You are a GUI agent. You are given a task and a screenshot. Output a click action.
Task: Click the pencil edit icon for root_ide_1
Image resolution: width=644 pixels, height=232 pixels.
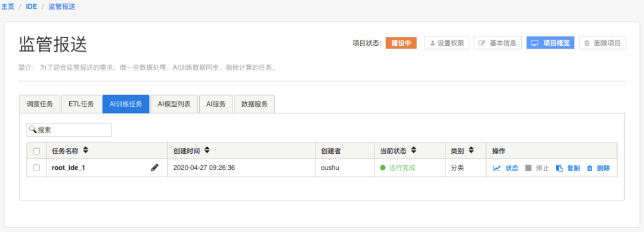pos(154,168)
